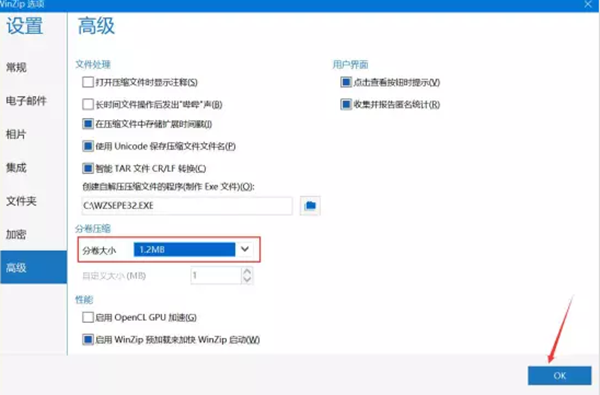600x395 pixels.
Task: Expand the 分卷大小 dropdown arrow
Action: [245, 250]
